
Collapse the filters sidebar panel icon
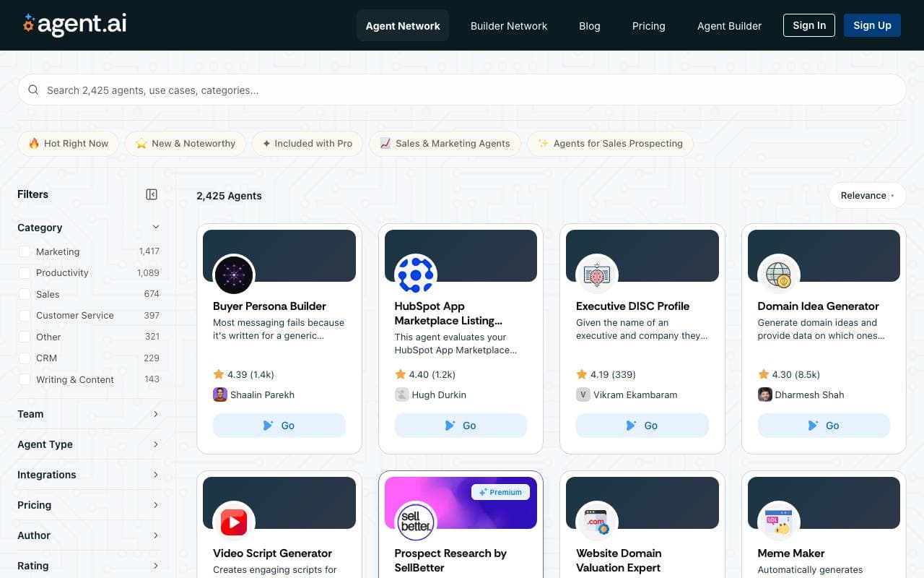(152, 194)
